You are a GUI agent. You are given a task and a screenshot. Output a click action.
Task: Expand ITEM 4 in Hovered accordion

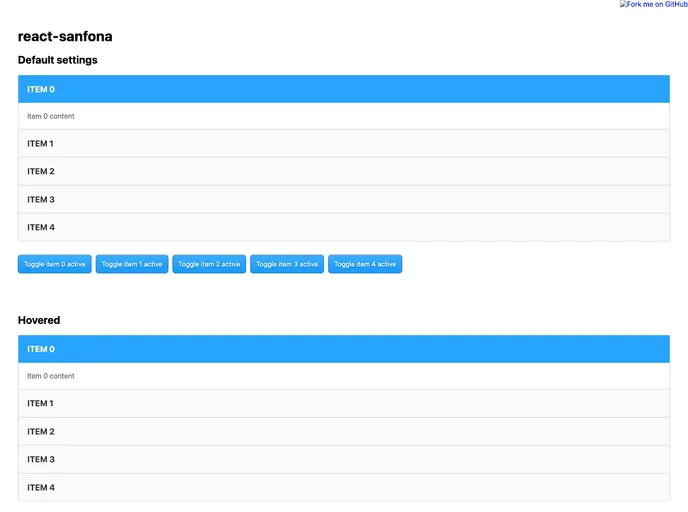tap(344, 487)
